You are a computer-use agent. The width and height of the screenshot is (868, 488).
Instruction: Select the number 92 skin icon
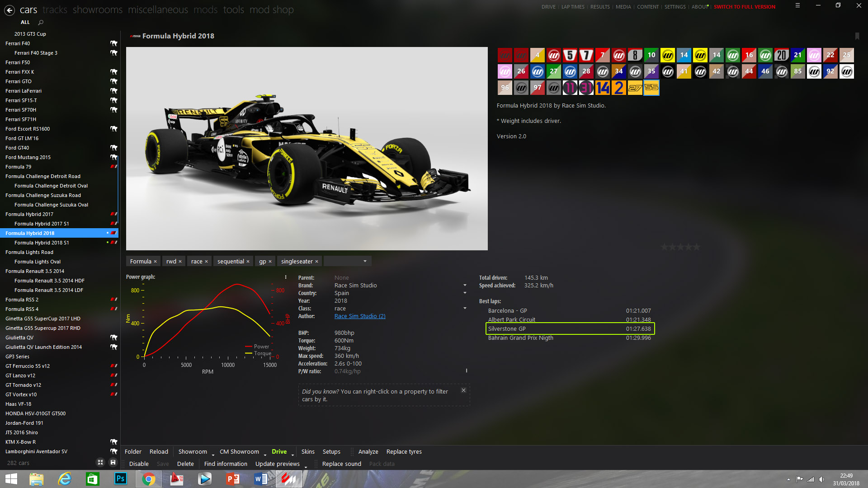[830, 71]
